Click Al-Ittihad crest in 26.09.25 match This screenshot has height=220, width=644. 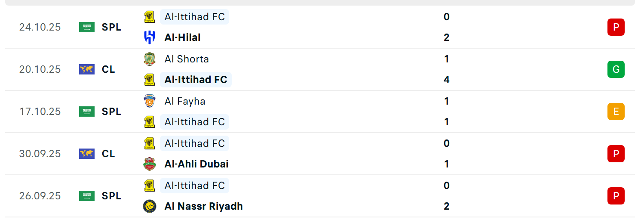click(x=149, y=186)
